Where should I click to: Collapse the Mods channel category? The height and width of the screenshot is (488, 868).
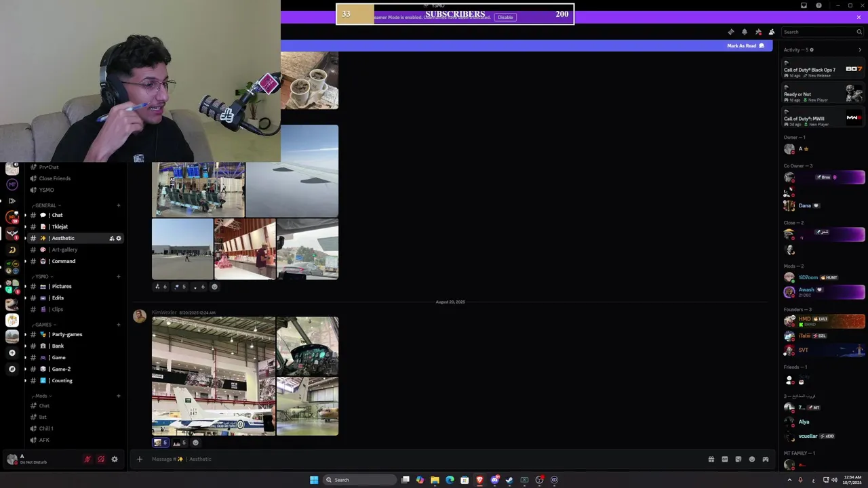pyautogui.click(x=41, y=396)
